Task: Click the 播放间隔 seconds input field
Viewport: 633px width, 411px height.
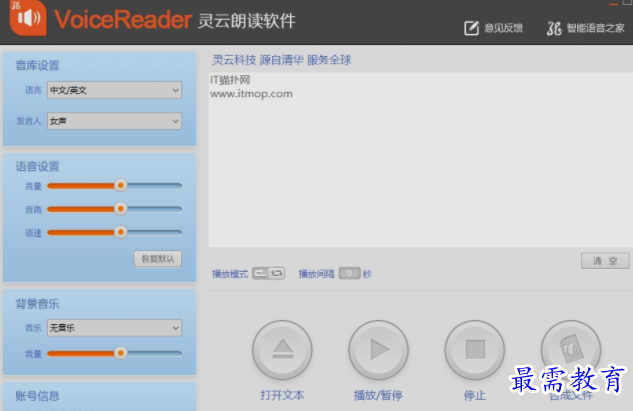Action: pos(349,273)
